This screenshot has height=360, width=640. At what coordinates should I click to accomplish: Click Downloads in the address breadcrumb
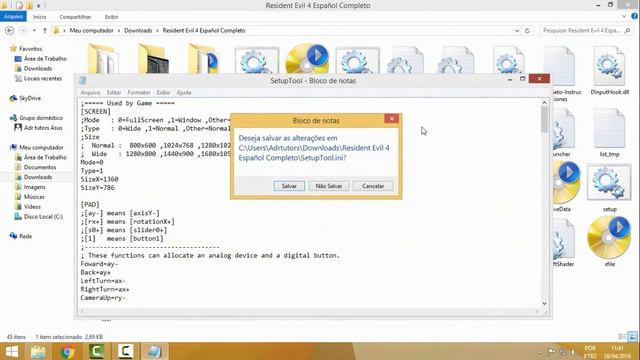(x=138, y=31)
